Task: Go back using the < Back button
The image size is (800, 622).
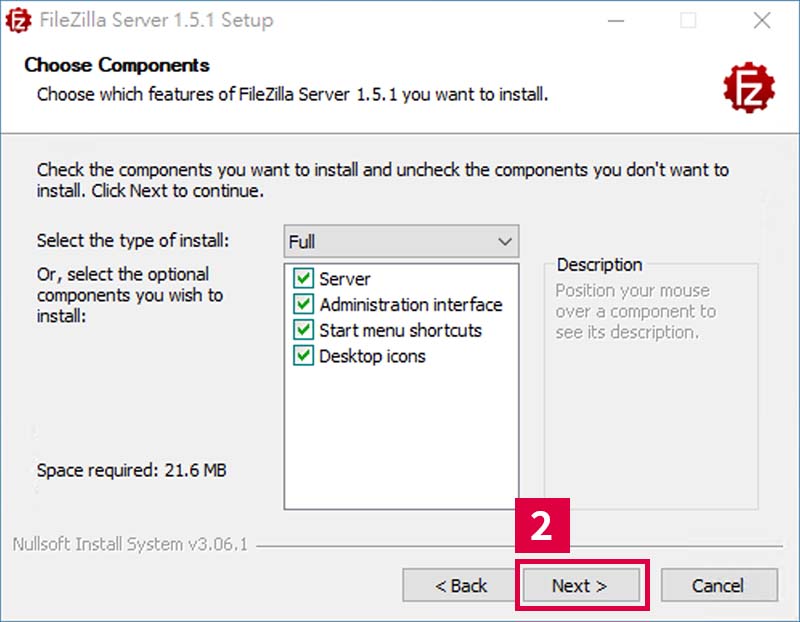Action: pos(460,585)
